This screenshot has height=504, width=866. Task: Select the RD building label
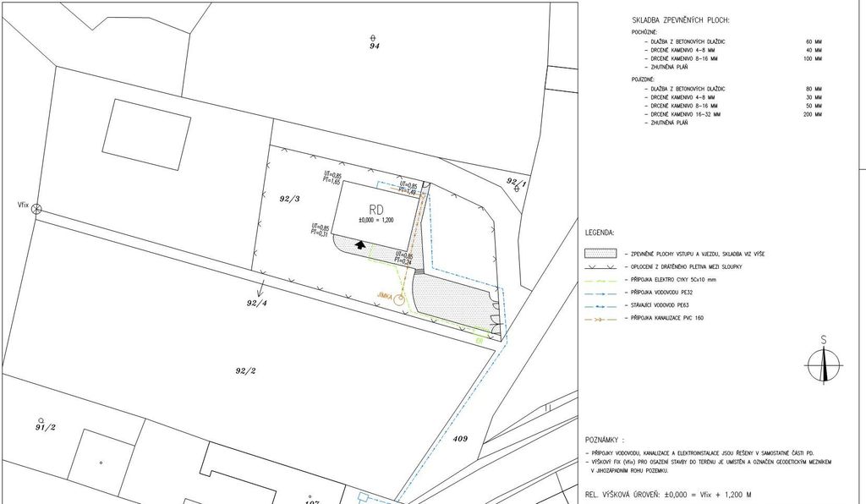point(376,210)
